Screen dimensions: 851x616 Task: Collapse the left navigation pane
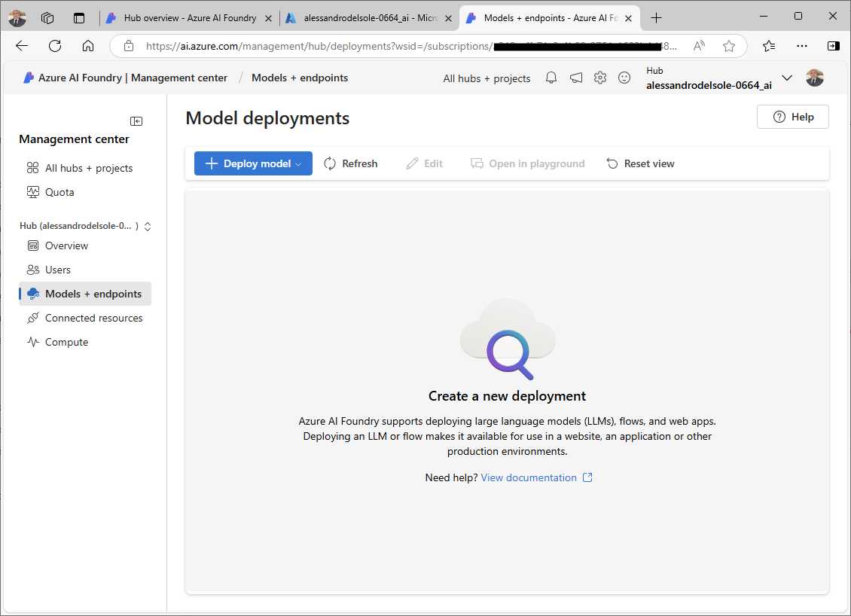click(136, 121)
